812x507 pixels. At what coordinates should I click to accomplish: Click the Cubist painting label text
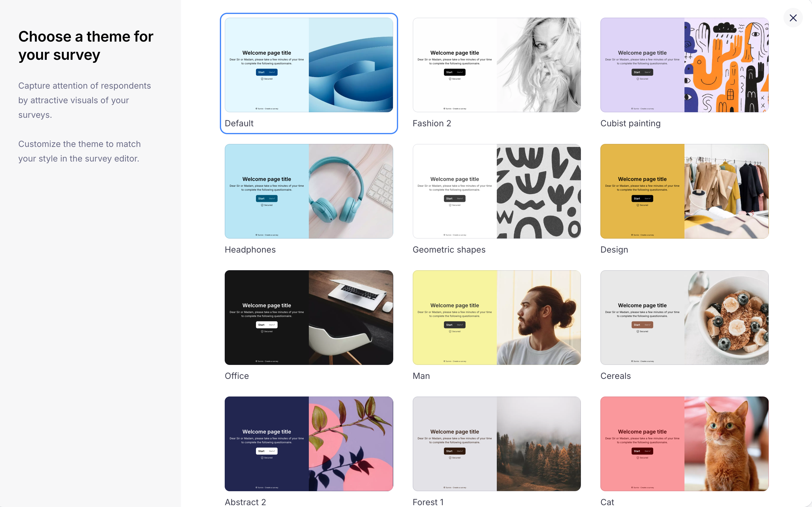pos(630,123)
